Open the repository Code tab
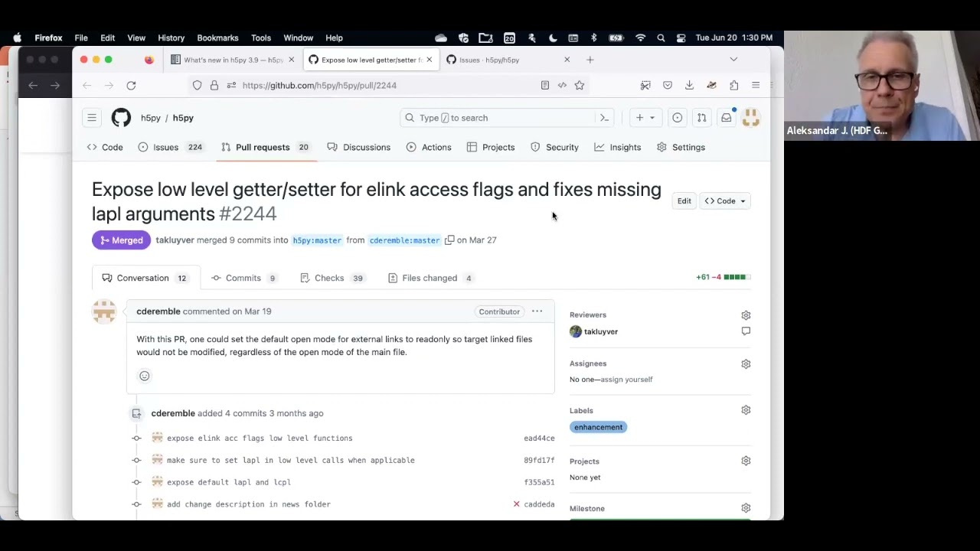Image resolution: width=980 pixels, height=551 pixels. (x=105, y=147)
